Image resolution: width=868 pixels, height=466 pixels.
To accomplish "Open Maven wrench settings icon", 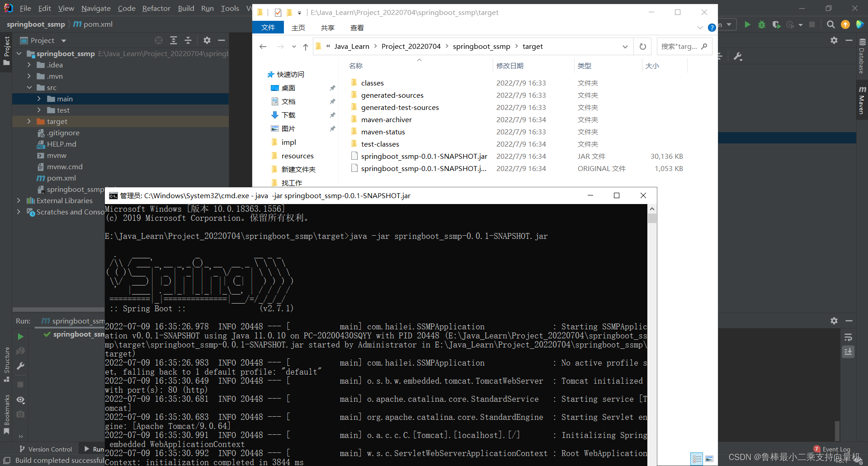I will (x=738, y=57).
